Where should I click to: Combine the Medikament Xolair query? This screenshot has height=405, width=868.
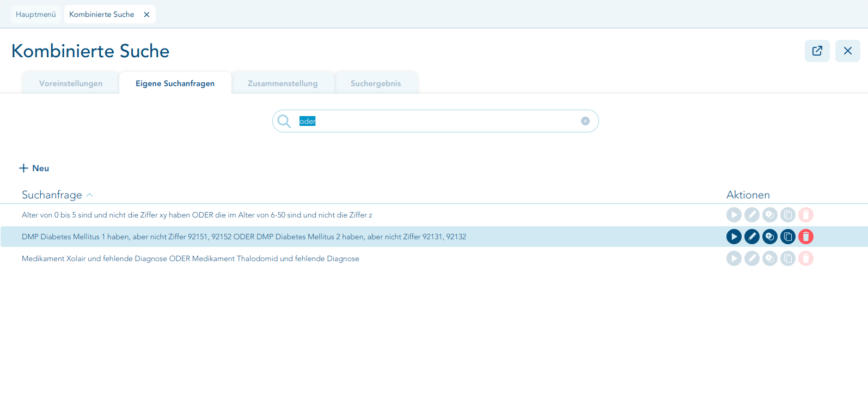[x=770, y=258]
